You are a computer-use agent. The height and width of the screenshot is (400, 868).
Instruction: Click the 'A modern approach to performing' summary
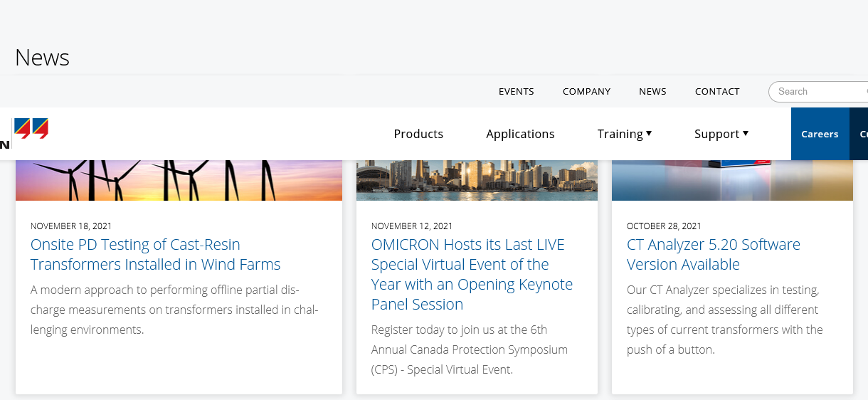pyautogui.click(x=174, y=310)
